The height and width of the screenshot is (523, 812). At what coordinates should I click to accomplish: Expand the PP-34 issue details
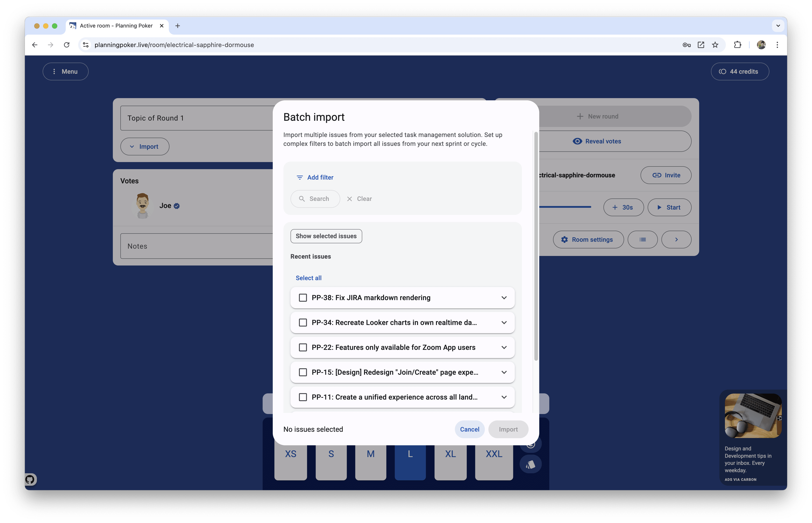504,323
